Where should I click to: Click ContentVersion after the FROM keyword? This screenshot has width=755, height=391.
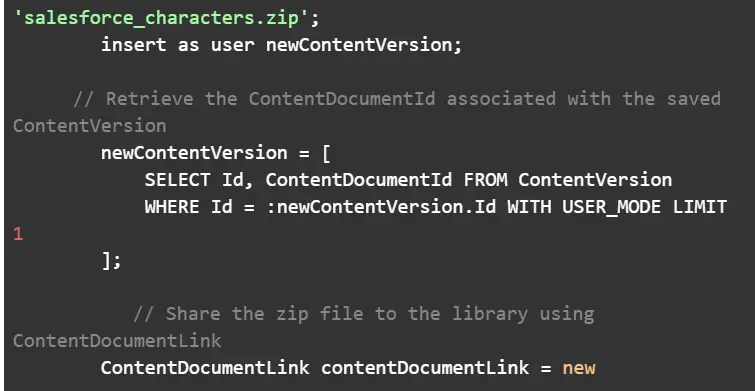pos(595,180)
